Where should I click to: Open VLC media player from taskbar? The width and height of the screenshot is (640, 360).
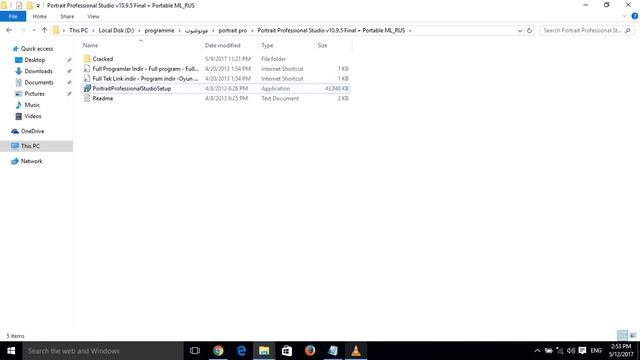(356, 351)
